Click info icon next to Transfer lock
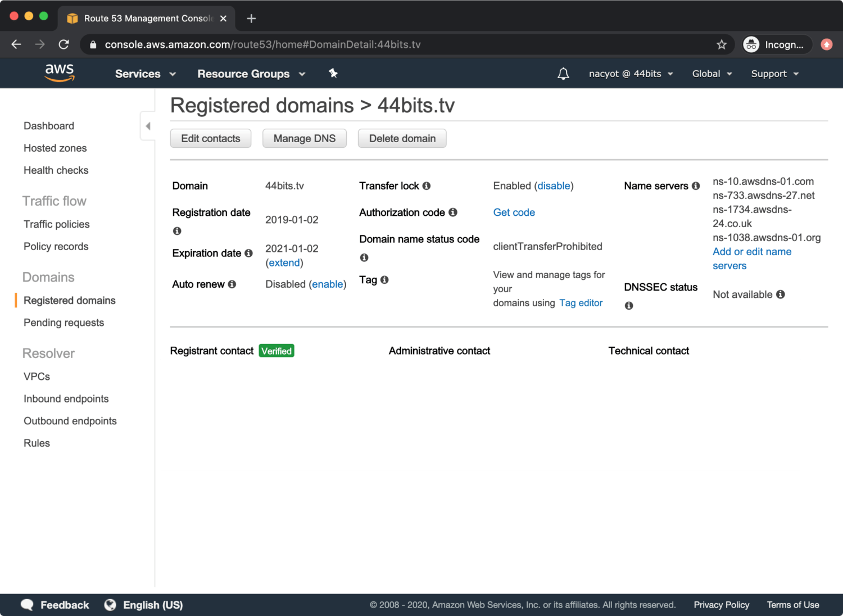The image size is (843, 616). 427,186
